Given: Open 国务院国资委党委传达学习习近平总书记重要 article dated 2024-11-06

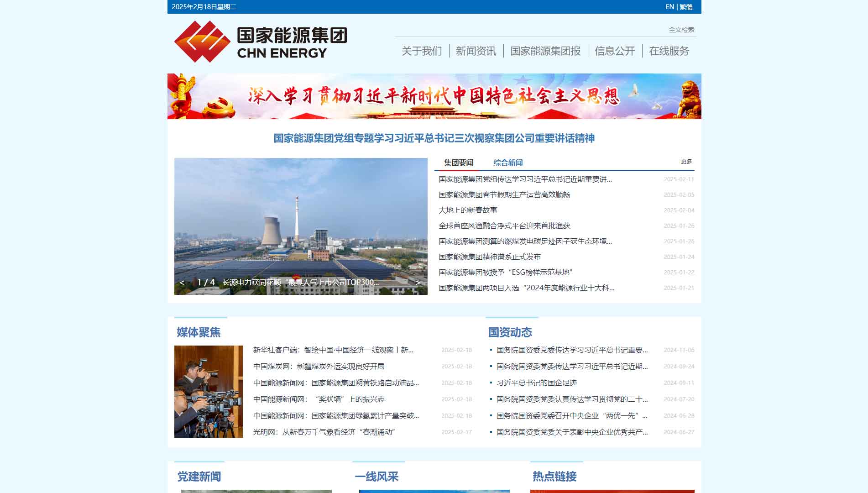Looking at the screenshot, I should coord(572,350).
